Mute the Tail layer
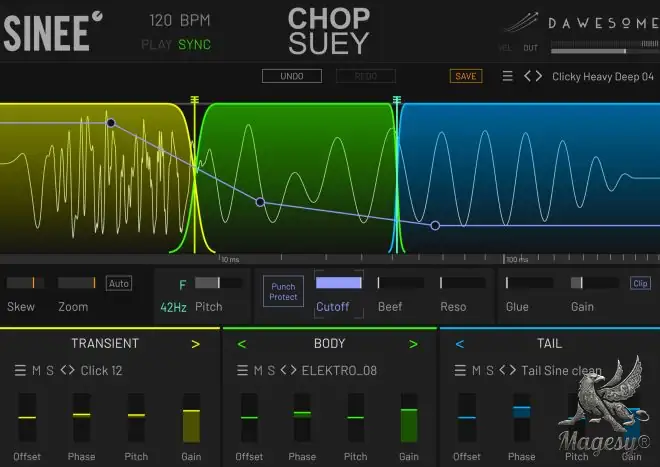The width and height of the screenshot is (660, 467). tap(476, 371)
